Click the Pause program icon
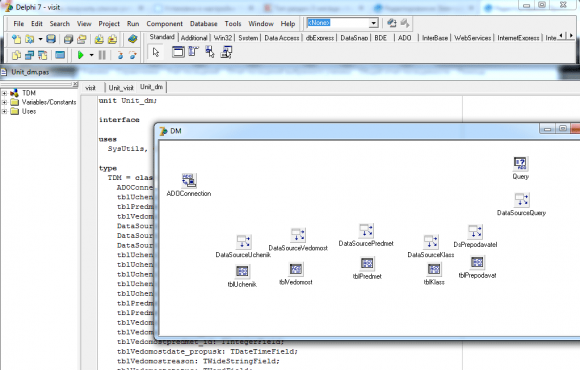The width and height of the screenshot is (580, 370). [102, 55]
